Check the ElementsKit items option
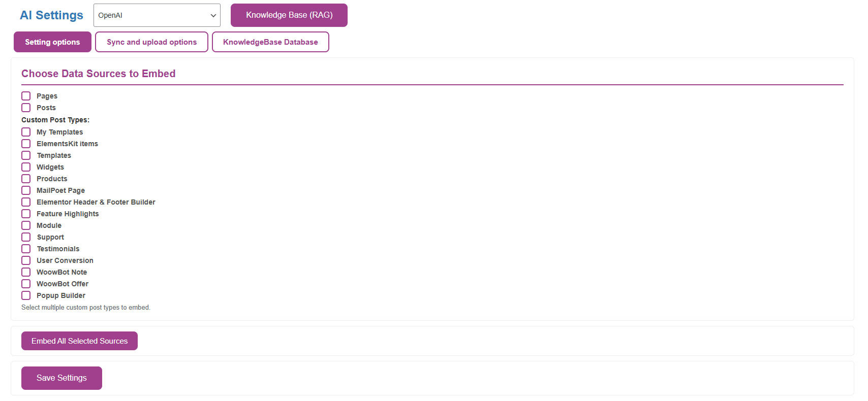868x401 pixels. 26,144
